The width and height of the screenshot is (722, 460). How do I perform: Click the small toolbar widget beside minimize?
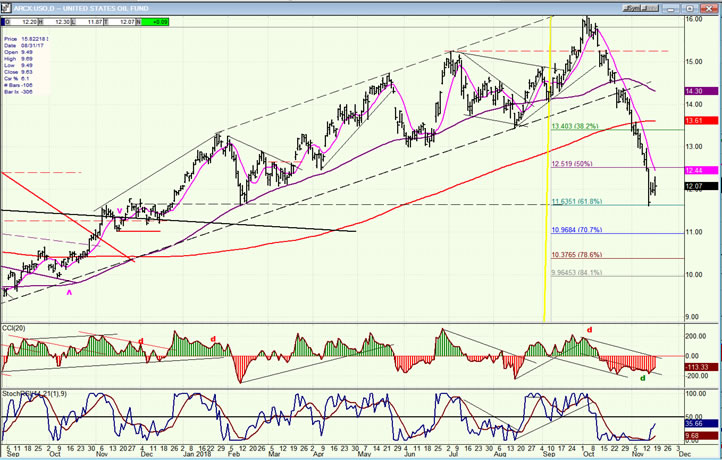(x=640, y=8)
